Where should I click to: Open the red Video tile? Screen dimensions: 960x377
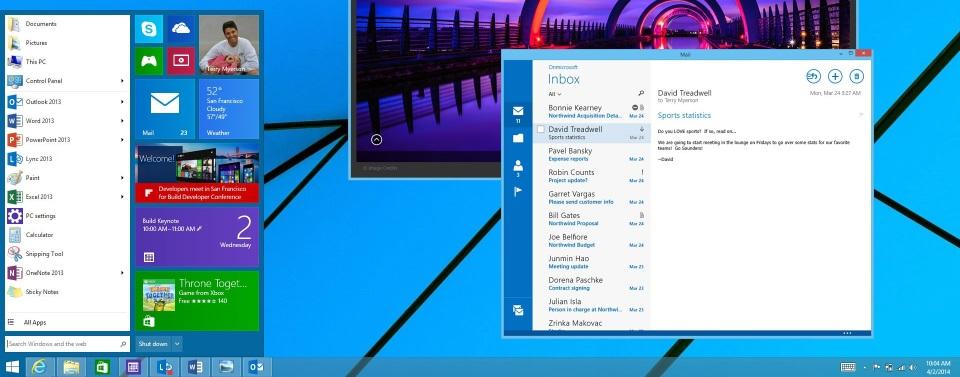(181, 61)
